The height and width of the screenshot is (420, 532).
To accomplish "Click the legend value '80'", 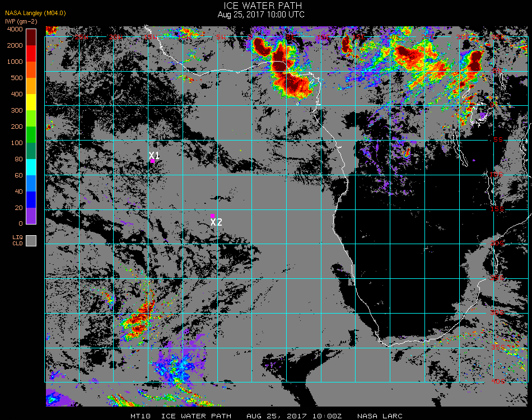I will pos(19,160).
